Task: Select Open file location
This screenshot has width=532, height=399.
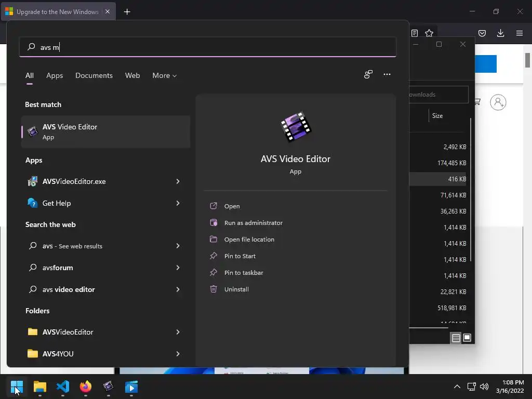Action: click(249, 240)
